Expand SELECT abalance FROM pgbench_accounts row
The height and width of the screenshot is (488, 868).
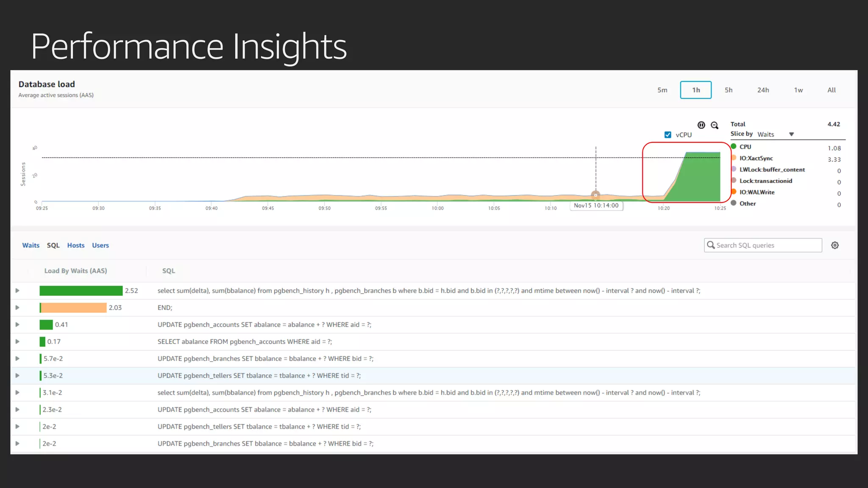(x=17, y=341)
